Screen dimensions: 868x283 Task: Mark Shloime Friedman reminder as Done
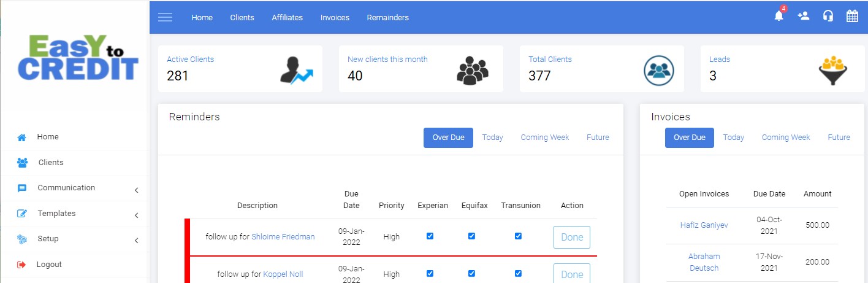(571, 237)
